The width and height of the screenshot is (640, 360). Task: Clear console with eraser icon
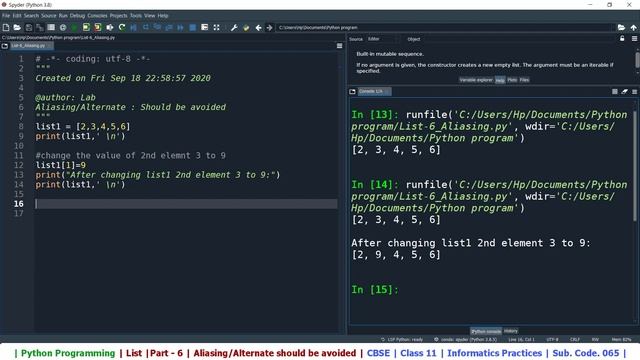coord(624,91)
